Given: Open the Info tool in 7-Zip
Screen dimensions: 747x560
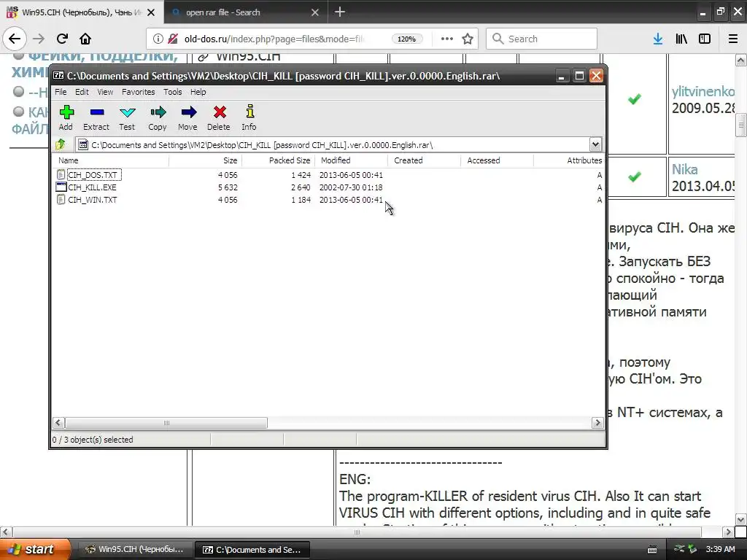Looking at the screenshot, I should (x=249, y=117).
